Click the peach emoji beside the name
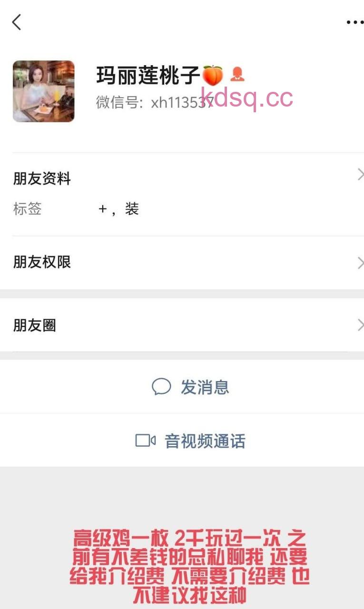This screenshot has width=364, height=609. (213, 75)
